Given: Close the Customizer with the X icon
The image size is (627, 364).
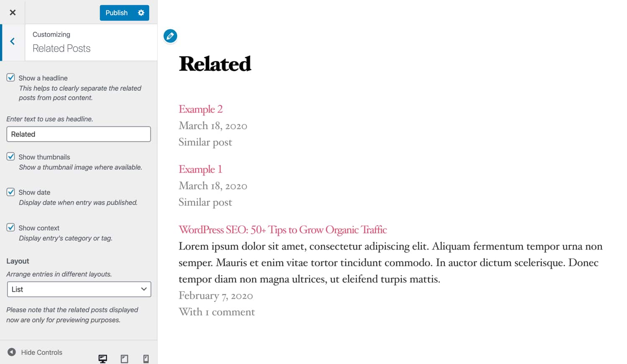Looking at the screenshot, I should 13,12.
